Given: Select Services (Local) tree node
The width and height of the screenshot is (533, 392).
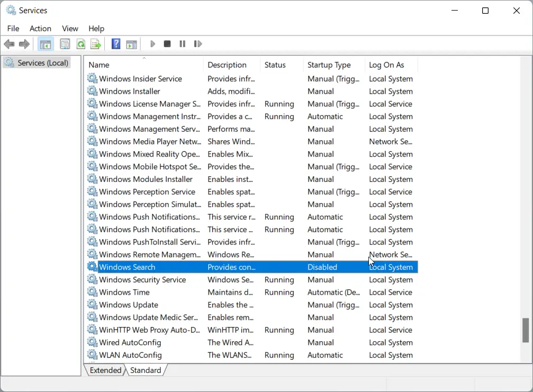Looking at the screenshot, I should [x=37, y=63].
